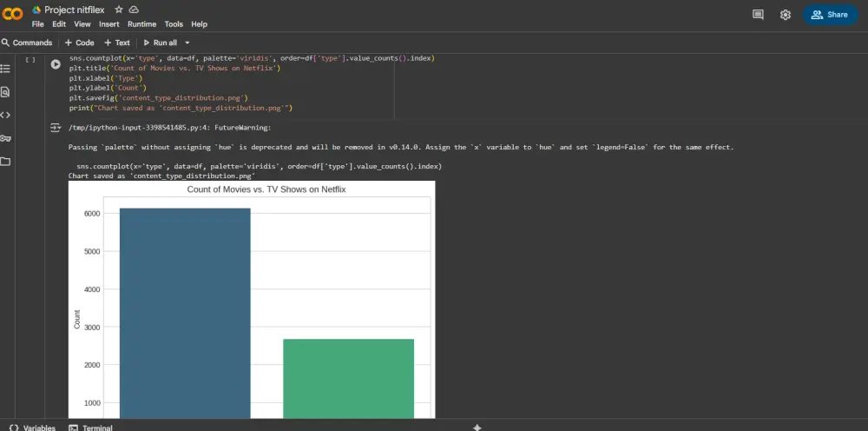Screen dimensions: 868x431
Task: Click the cell execution count brackets
Action: 30,60
